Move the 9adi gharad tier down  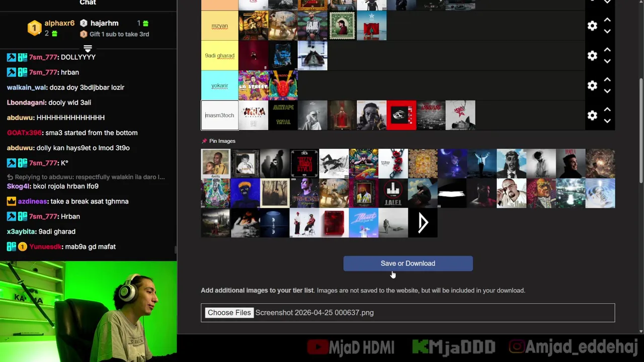607,61
